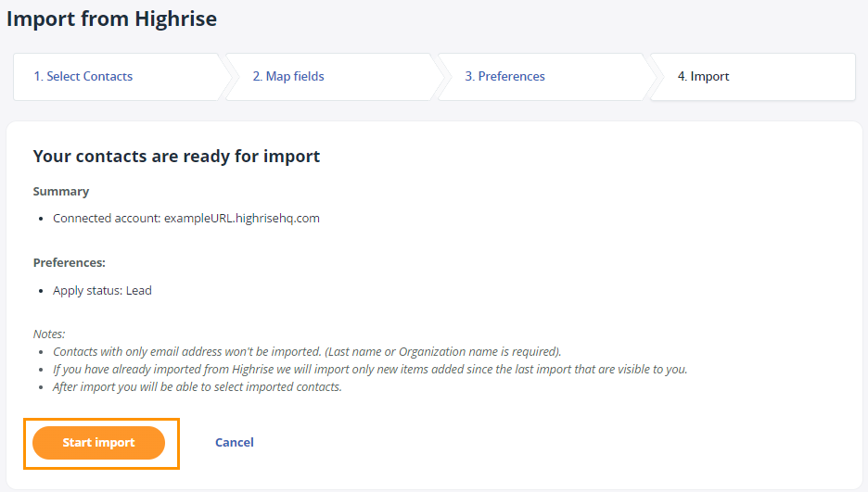
Task: Click note about contacts with only email address
Action: (307, 351)
